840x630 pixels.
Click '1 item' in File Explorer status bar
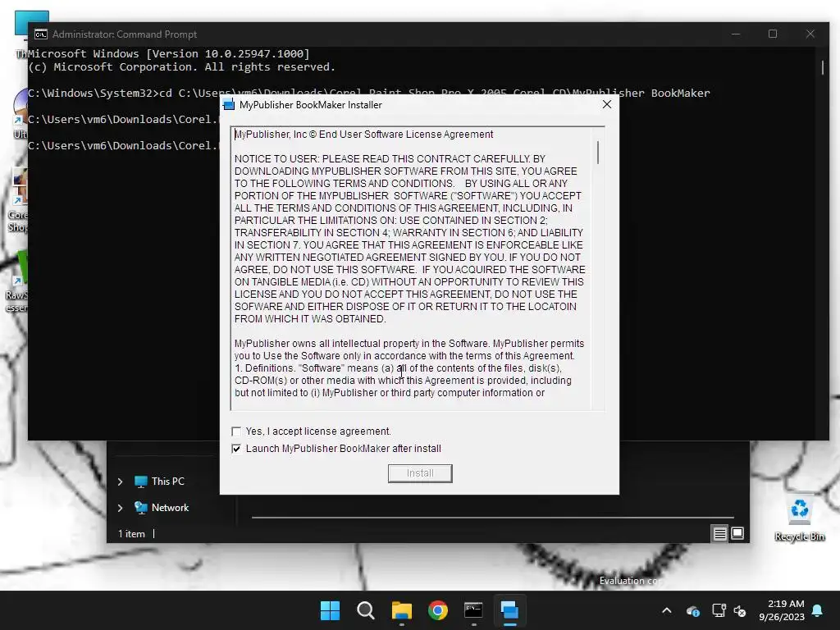[131, 533]
